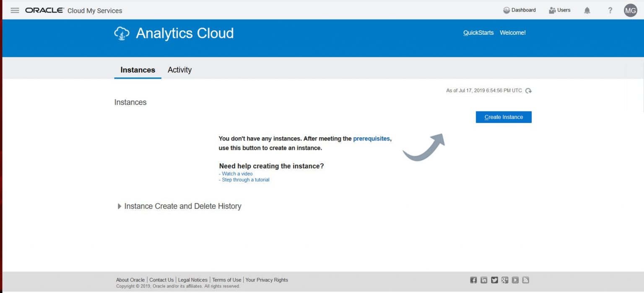Open Oracle's Twitter feed
Screen dimensions: 644x293
point(494,280)
